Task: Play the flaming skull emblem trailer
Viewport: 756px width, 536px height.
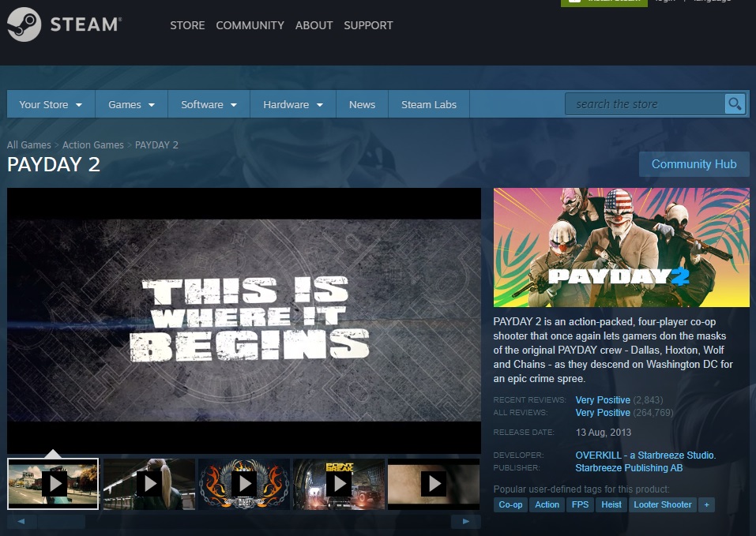Action: (x=244, y=484)
